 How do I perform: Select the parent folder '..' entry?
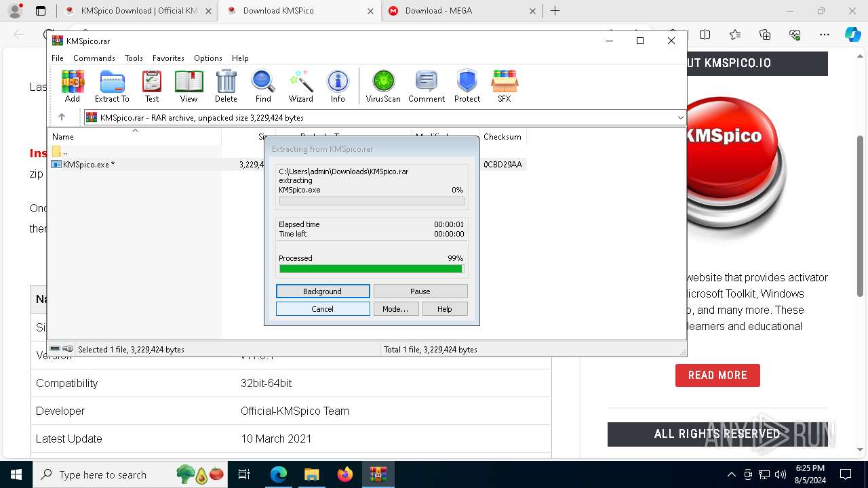point(60,151)
